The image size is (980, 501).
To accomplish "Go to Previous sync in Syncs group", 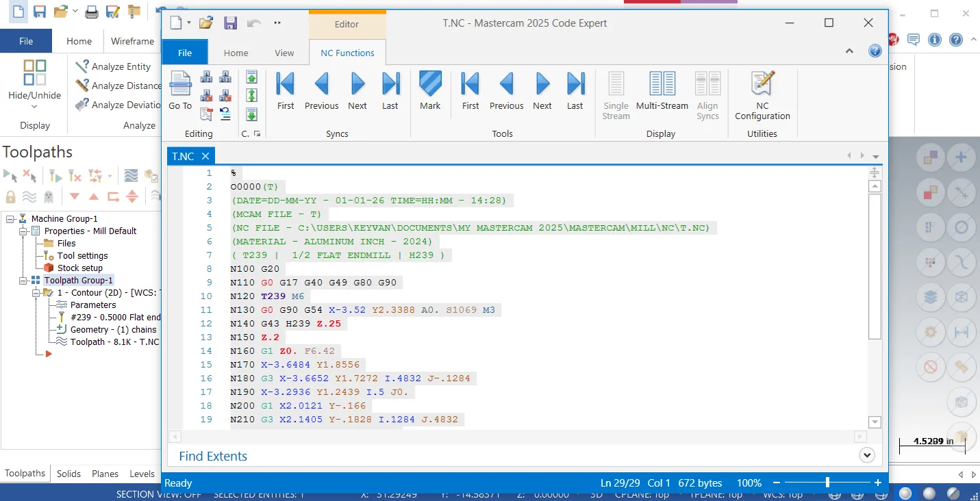I will click(x=322, y=90).
